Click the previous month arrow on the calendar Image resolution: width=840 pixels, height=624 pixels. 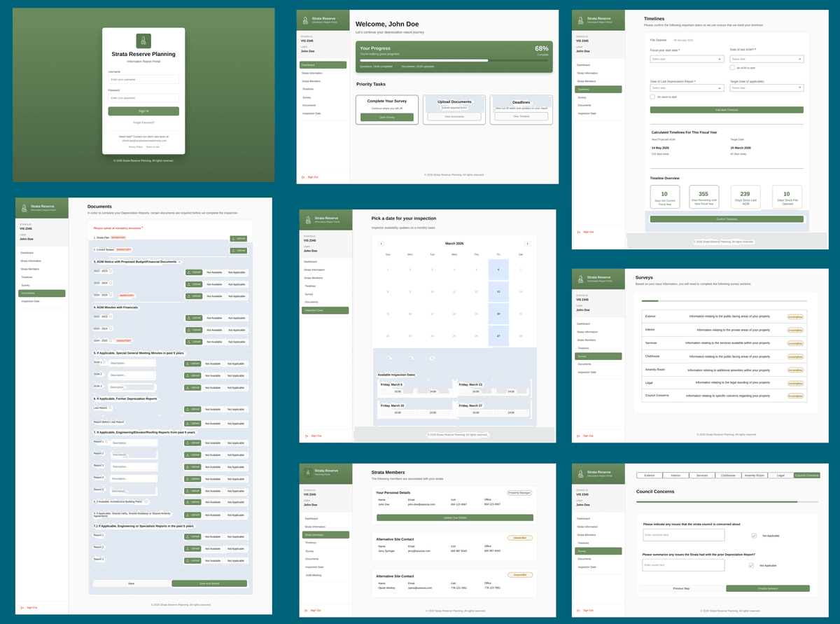[x=381, y=244]
